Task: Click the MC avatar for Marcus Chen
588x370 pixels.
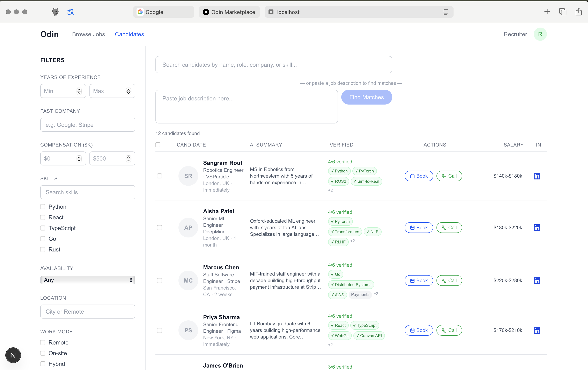Action: 188,280
